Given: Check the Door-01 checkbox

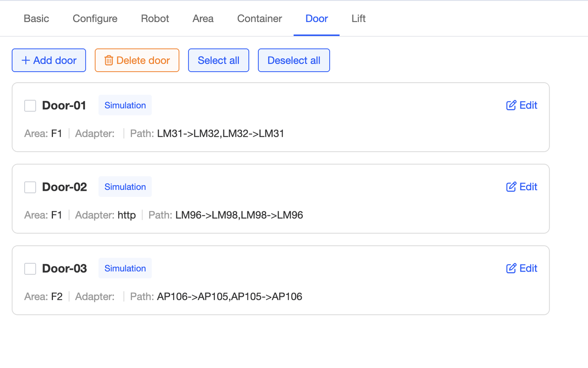Looking at the screenshot, I should (30, 106).
